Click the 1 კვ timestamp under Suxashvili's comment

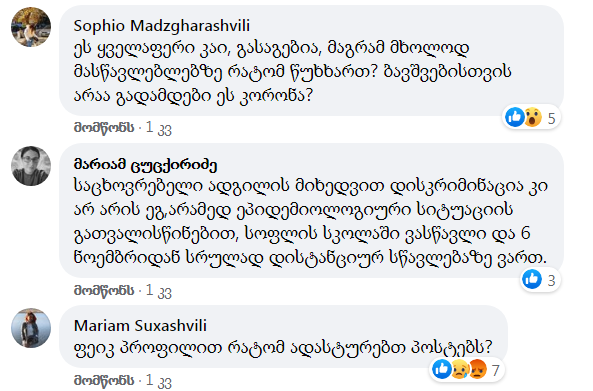tap(159, 380)
